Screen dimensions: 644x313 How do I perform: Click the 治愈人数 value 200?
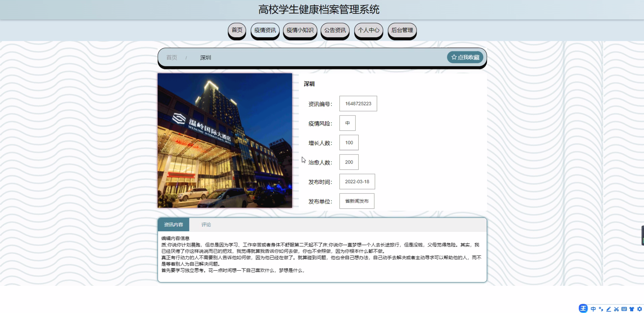click(x=349, y=162)
